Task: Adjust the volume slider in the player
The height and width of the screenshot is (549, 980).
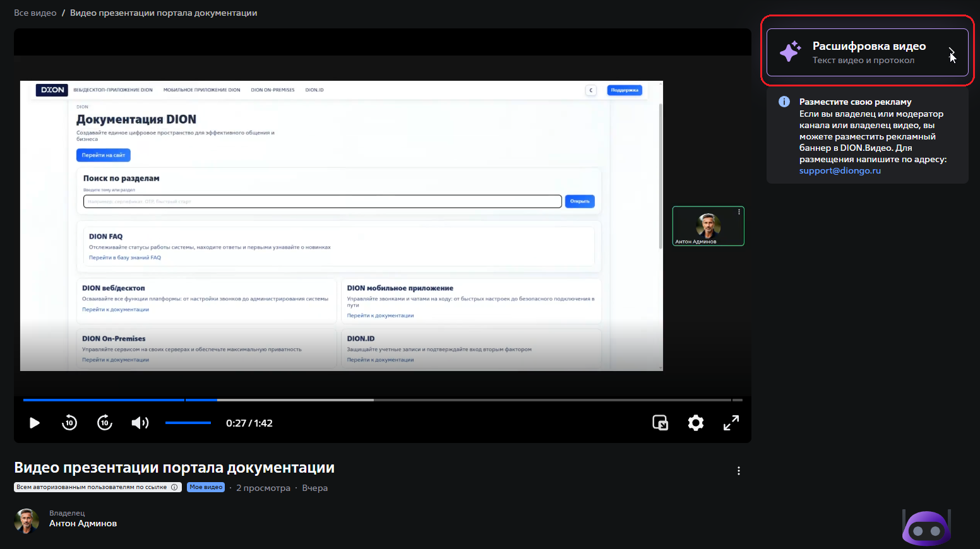Action: click(x=188, y=423)
